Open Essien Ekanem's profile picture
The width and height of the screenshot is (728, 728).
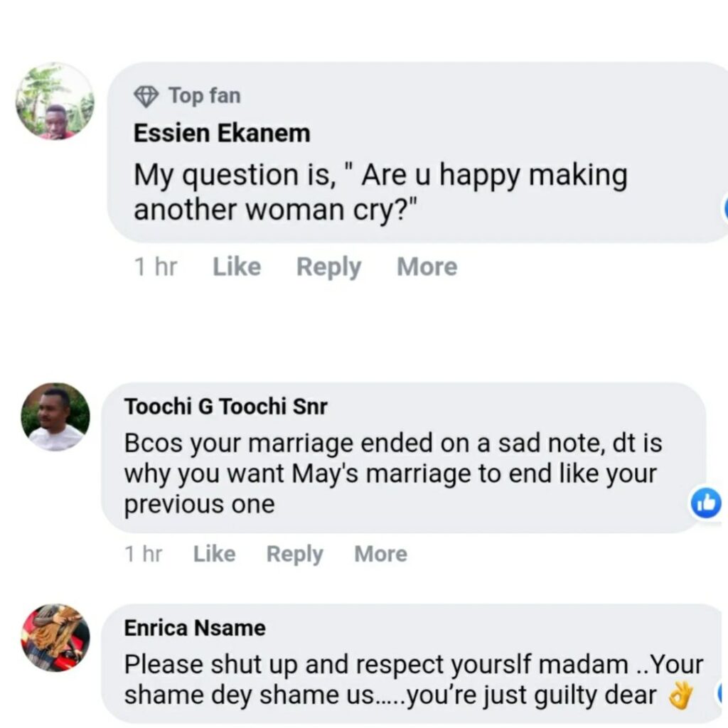[x=55, y=101]
